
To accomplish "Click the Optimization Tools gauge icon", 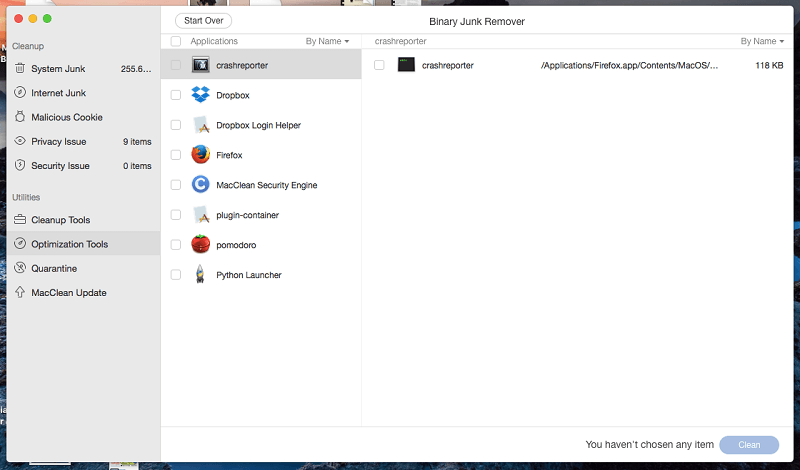I will (20, 243).
